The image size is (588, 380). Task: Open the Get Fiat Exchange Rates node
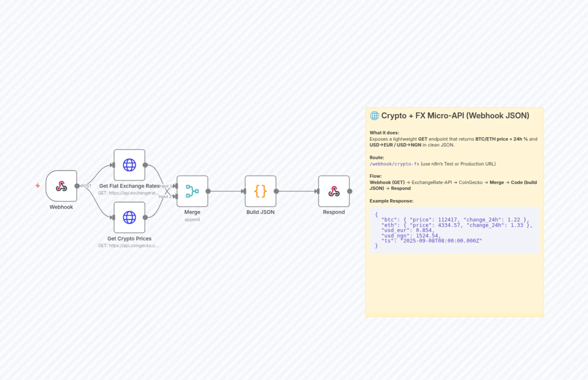129,165
